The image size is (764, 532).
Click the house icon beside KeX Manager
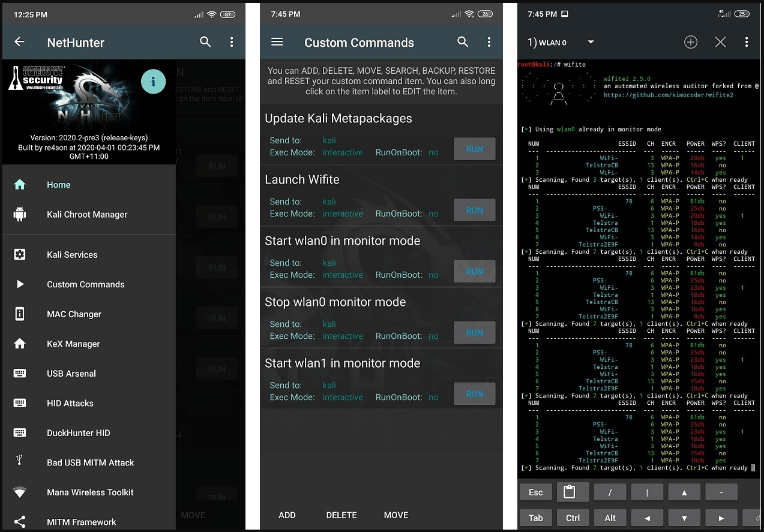20,344
